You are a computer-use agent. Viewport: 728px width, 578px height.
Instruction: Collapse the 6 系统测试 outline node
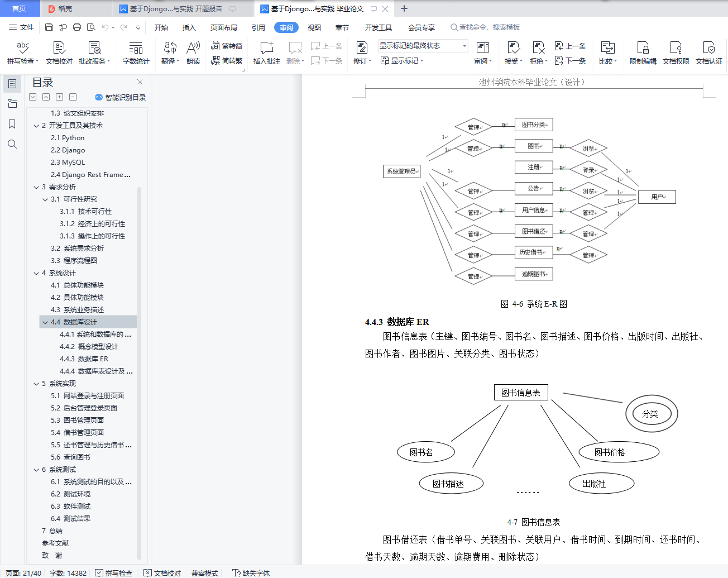36,470
